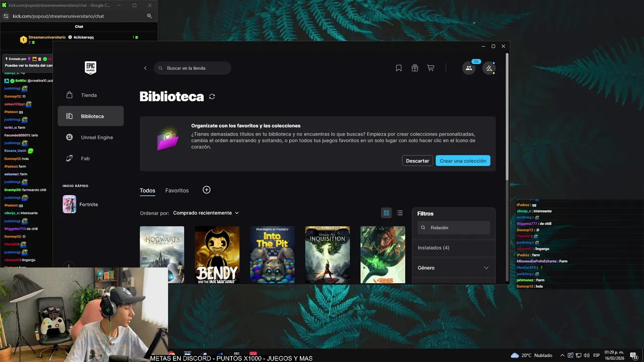Click Buscar en la tienda search field

pos(192,68)
